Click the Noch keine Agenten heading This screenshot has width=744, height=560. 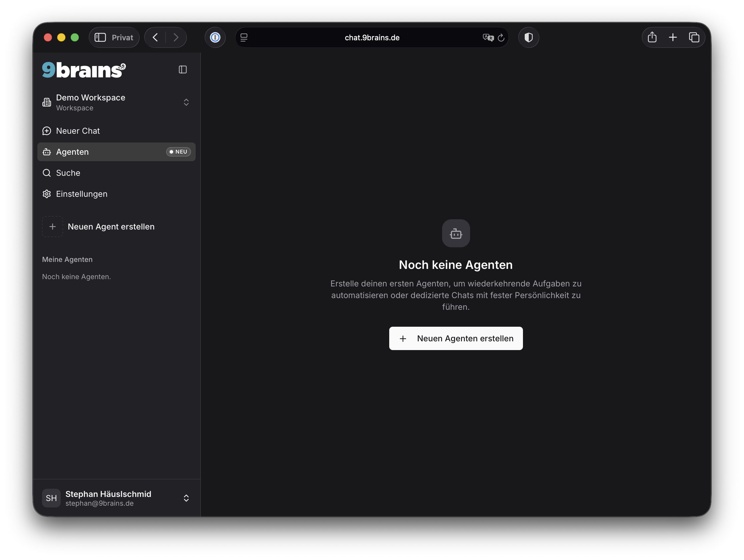(456, 265)
